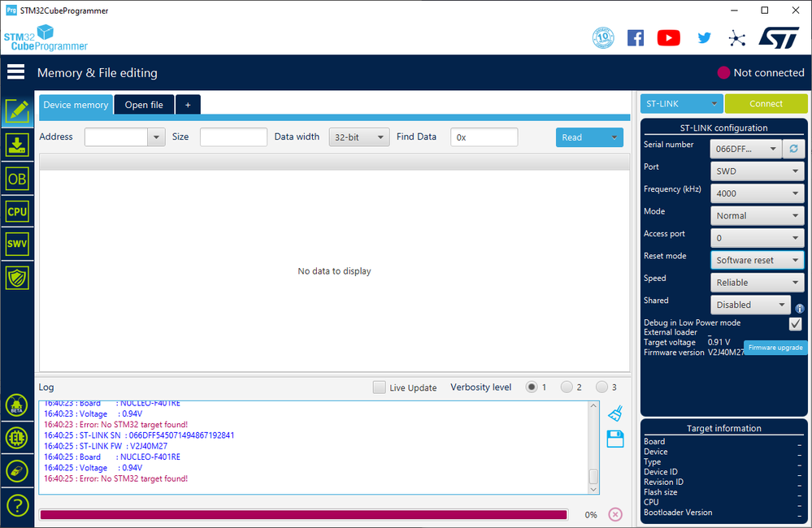Save the log with the floppy disk icon

[x=615, y=439]
